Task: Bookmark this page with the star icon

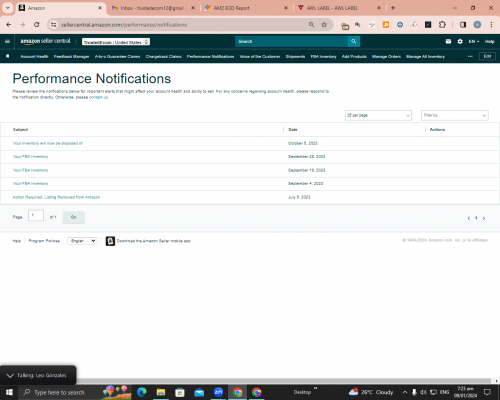Action: click(x=324, y=25)
